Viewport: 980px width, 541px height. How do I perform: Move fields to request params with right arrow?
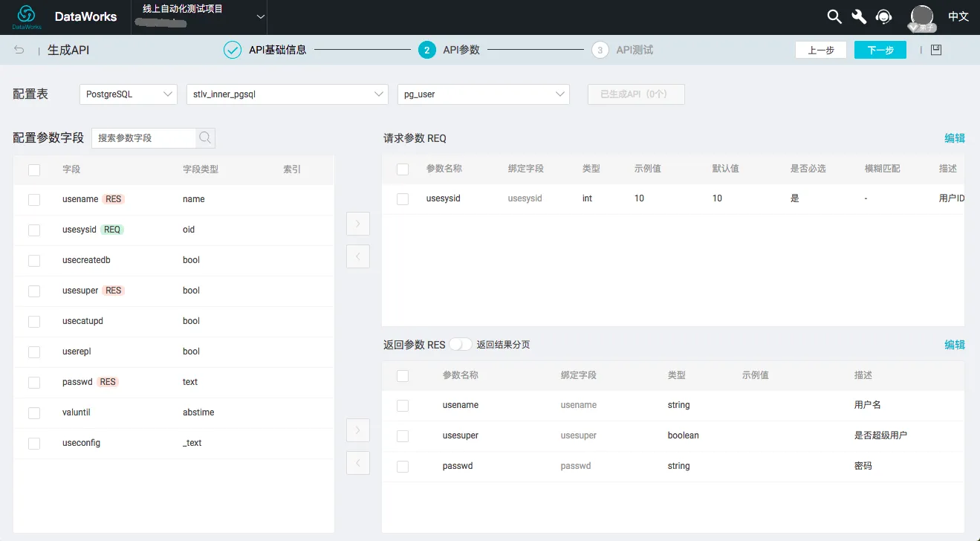pos(358,223)
